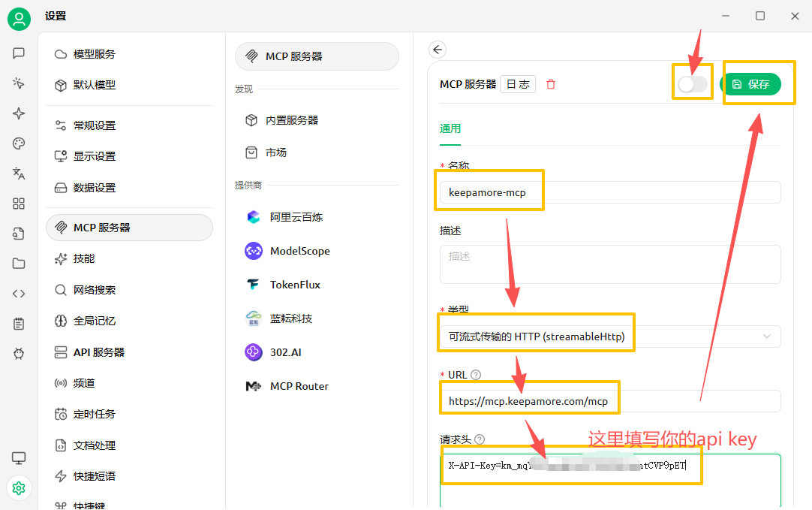The height and width of the screenshot is (510, 812).
Task: Delete the MCP server with trash icon
Action: (x=551, y=84)
